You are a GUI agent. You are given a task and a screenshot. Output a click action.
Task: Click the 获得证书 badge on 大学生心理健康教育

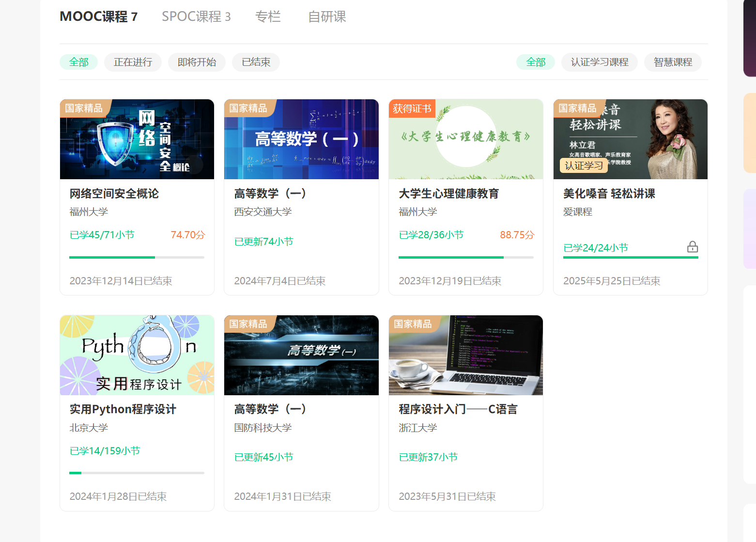pos(412,108)
